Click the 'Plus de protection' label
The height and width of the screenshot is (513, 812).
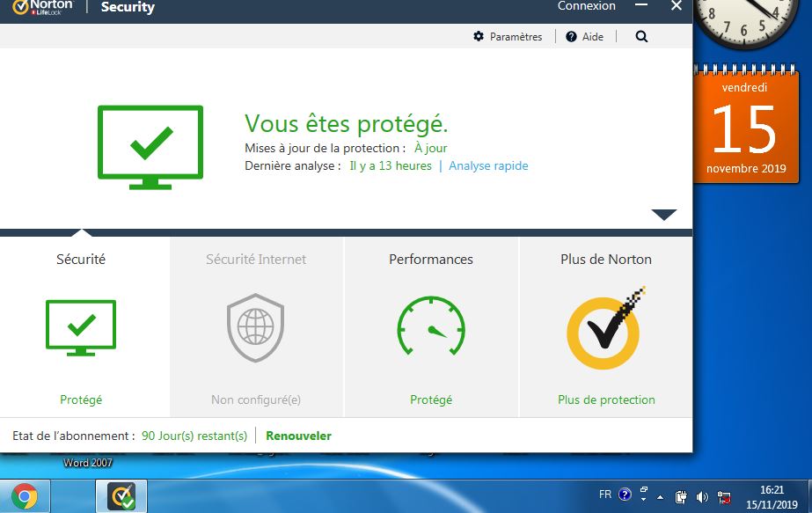tap(606, 399)
